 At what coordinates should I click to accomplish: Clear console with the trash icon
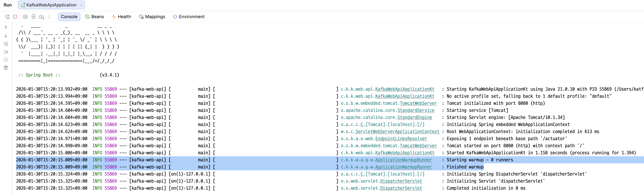click(x=6, y=68)
